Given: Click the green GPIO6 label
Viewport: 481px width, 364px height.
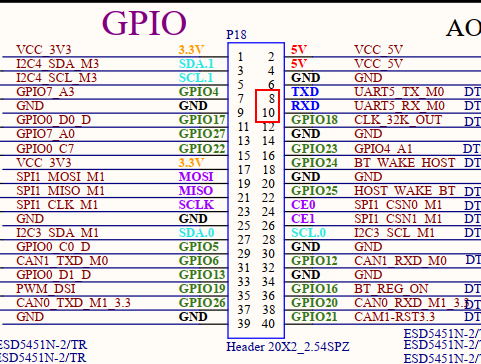Looking at the screenshot, I should click(199, 260).
